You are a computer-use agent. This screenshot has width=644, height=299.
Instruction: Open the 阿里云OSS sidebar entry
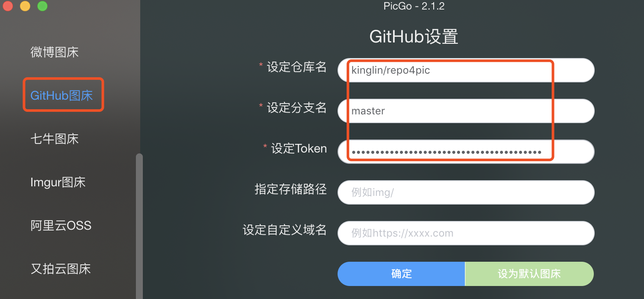click(x=61, y=226)
